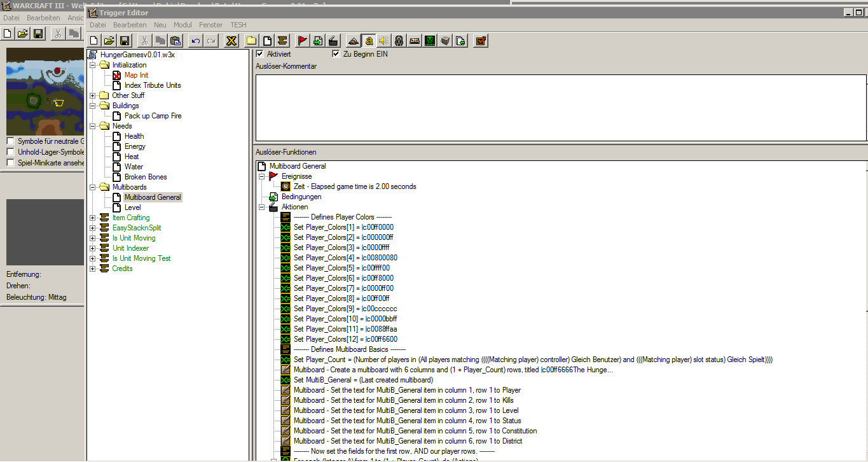Add a new category folder
Viewport: 868px width, 462px height.
pyautogui.click(x=252, y=41)
